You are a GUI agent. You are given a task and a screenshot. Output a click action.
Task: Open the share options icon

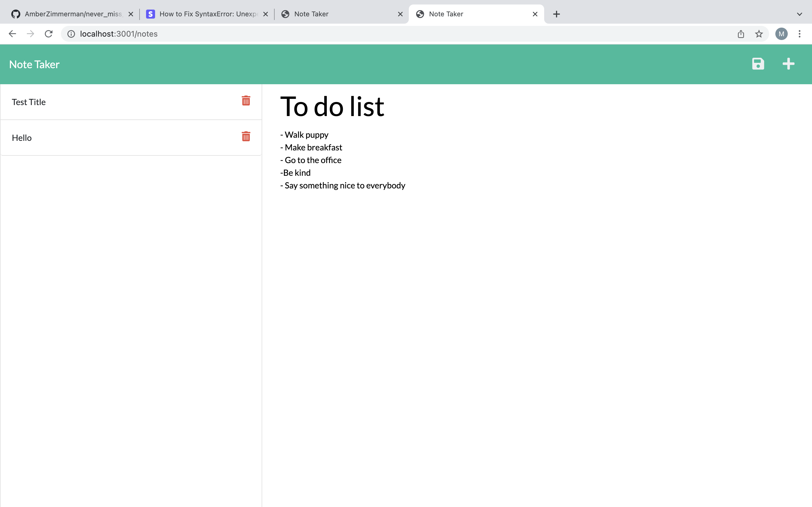click(741, 34)
